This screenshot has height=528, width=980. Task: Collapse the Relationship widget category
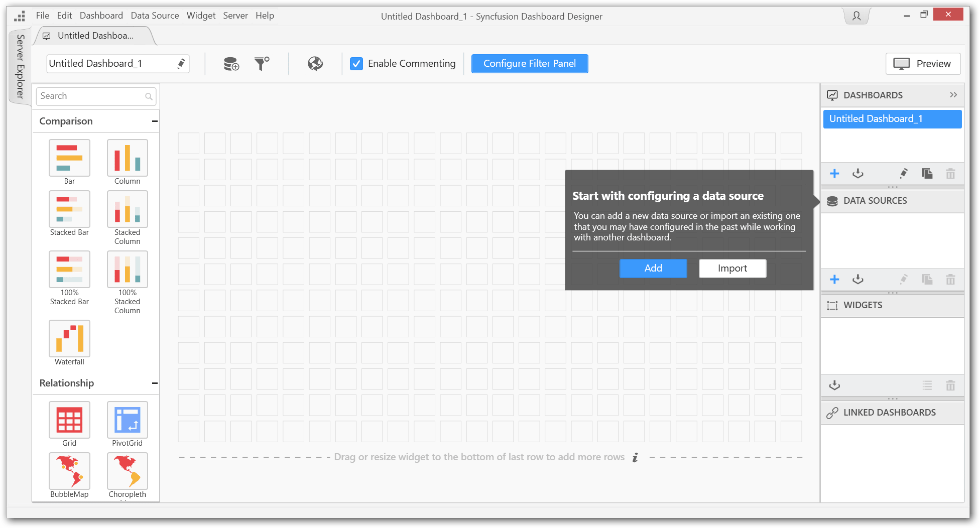155,383
